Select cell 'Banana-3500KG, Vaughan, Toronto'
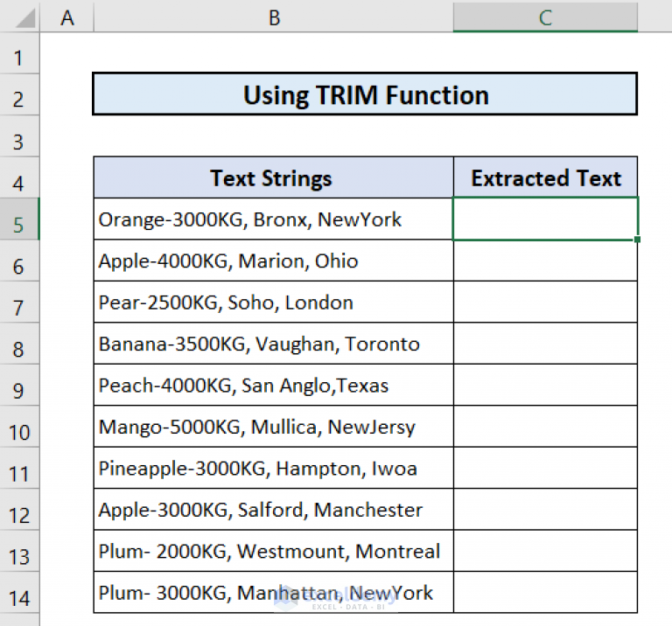 [x=273, y=344]
